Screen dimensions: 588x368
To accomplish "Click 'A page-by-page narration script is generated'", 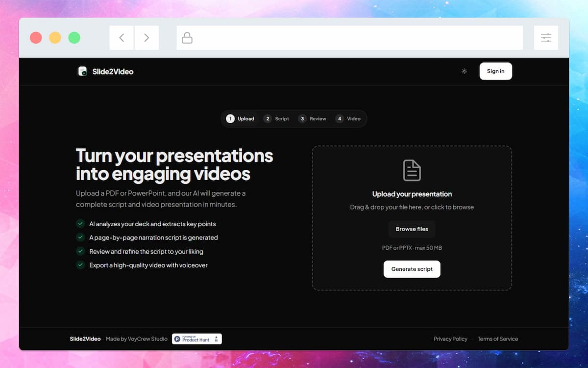I will (153, 237).
